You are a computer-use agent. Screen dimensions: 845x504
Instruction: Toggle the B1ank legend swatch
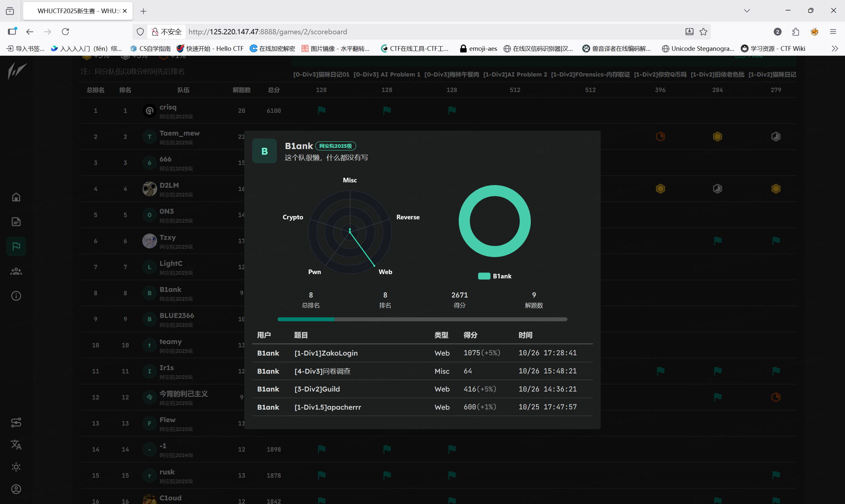[484, 276]
